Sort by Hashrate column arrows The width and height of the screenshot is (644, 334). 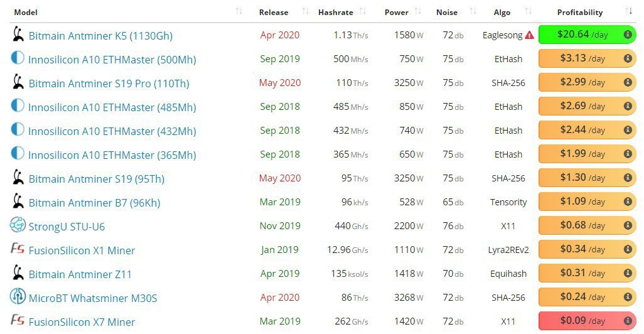tap(368, 12)
